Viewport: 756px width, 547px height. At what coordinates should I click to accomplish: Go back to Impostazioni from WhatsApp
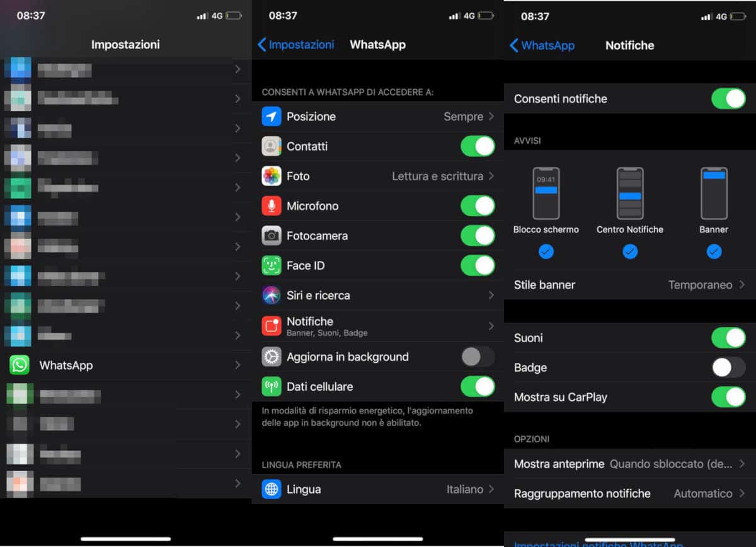click(x=295, y=45)
